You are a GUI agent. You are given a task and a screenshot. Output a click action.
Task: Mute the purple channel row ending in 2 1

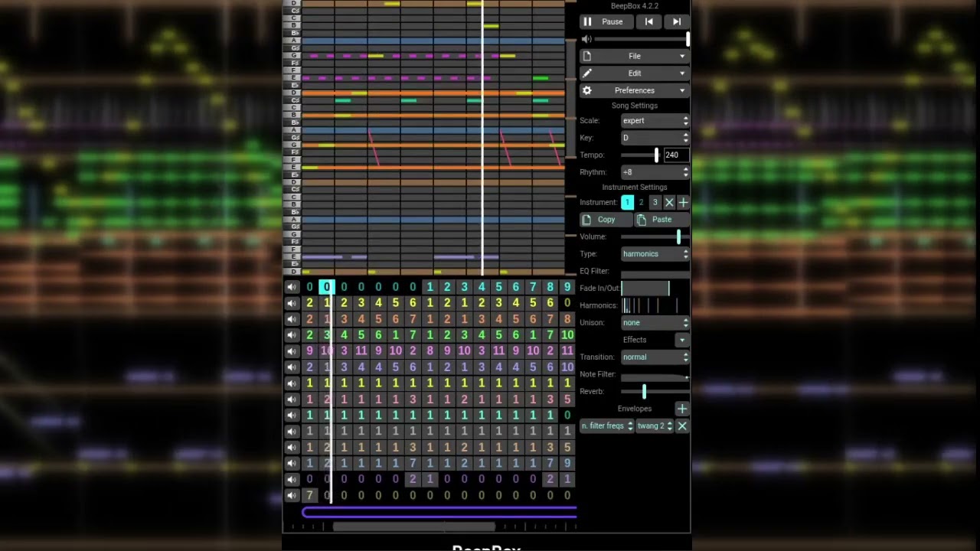[x=292, y=479]
